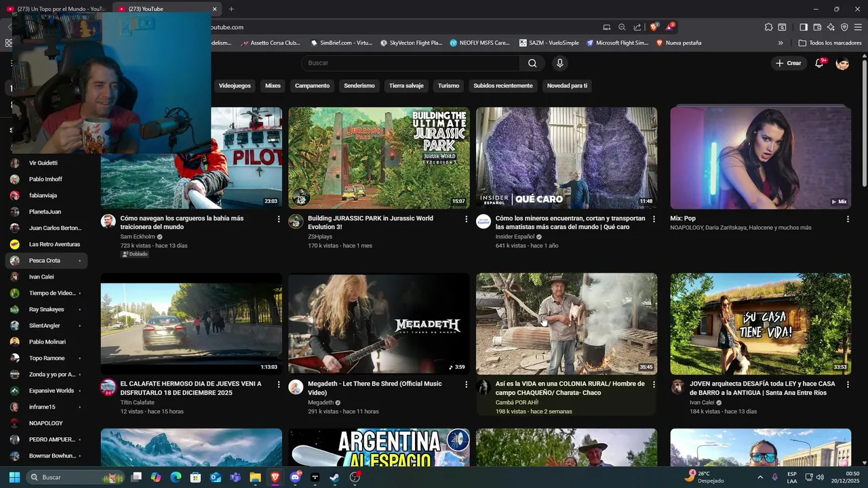Open Brave Rewards triangle icon

tap(669, 27)
